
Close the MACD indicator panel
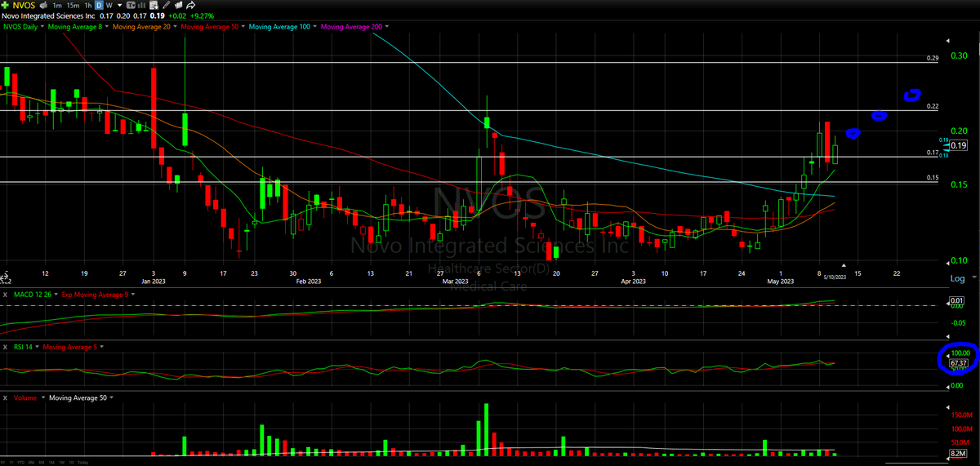pyautogui.click(x=5, y=295)
